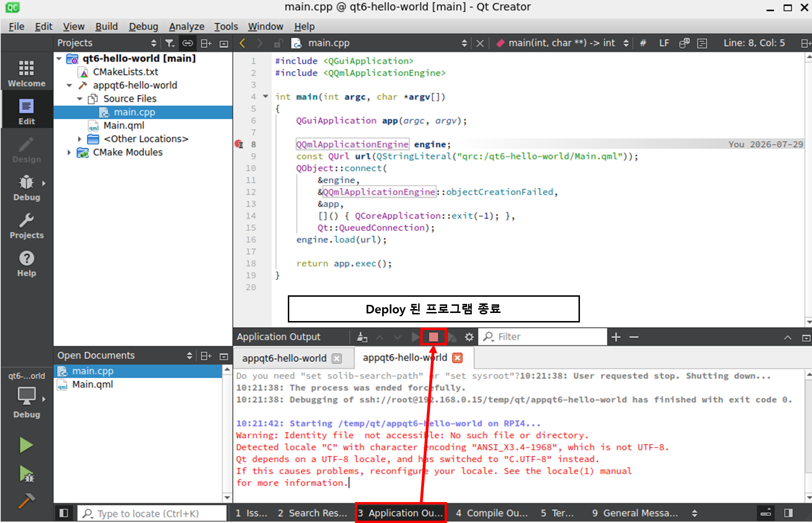812x523 pixels.
Task: Open Projects mode with wrench icon
Action: point(27,225)
